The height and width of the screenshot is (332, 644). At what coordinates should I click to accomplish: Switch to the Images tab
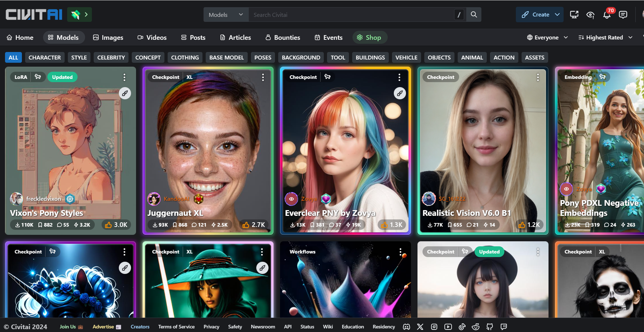pos(108,37)
